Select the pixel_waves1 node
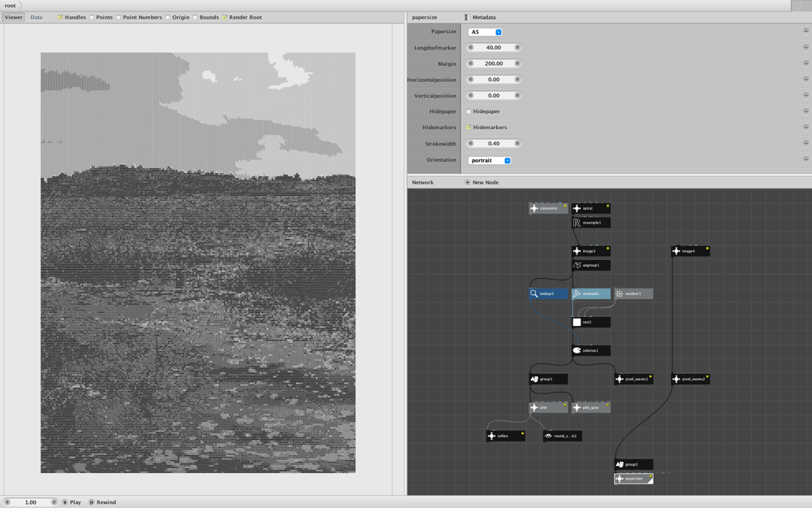This screenshot has width=812, height=508. tap(633, 379)
